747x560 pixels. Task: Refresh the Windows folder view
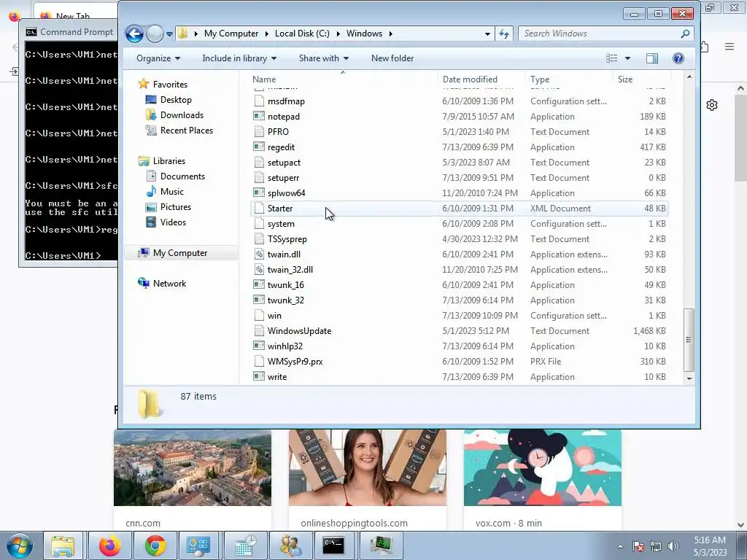coord(504,34)
